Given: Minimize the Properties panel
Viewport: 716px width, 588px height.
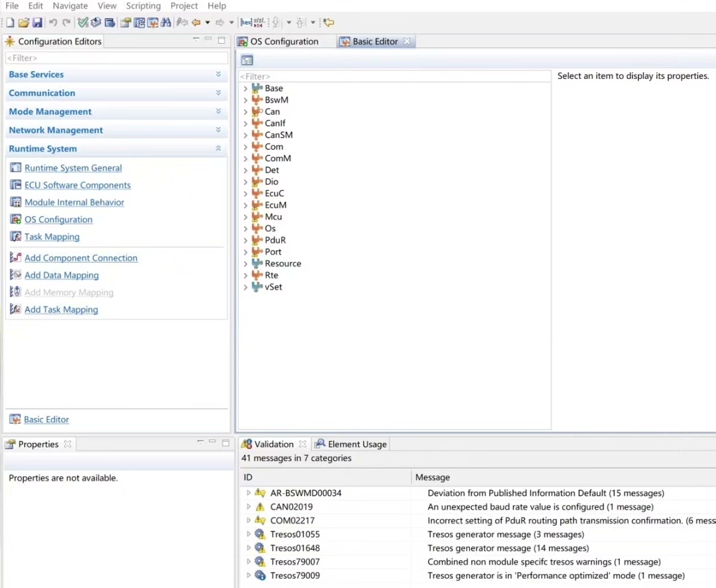Looking at the screenshot, I should (212, 442).
